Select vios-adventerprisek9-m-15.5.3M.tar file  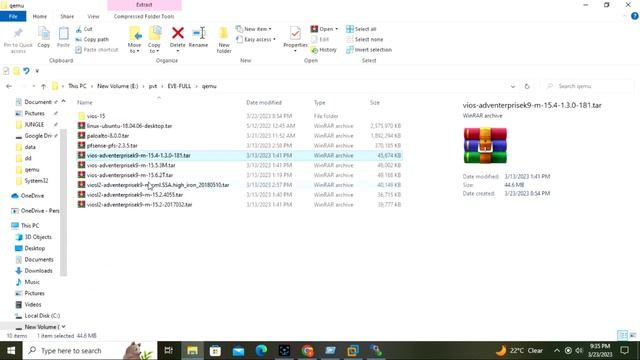coord(131,165)
